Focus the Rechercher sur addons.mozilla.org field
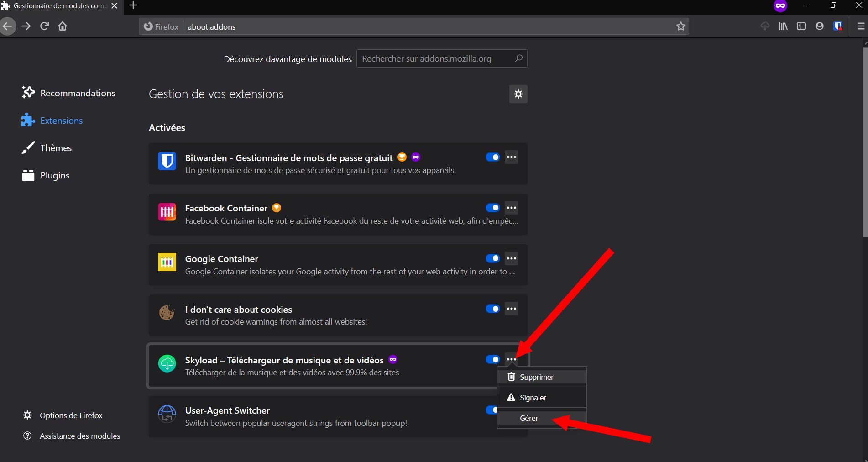Viewport: 868px width, 462px height. coord(442,58)
